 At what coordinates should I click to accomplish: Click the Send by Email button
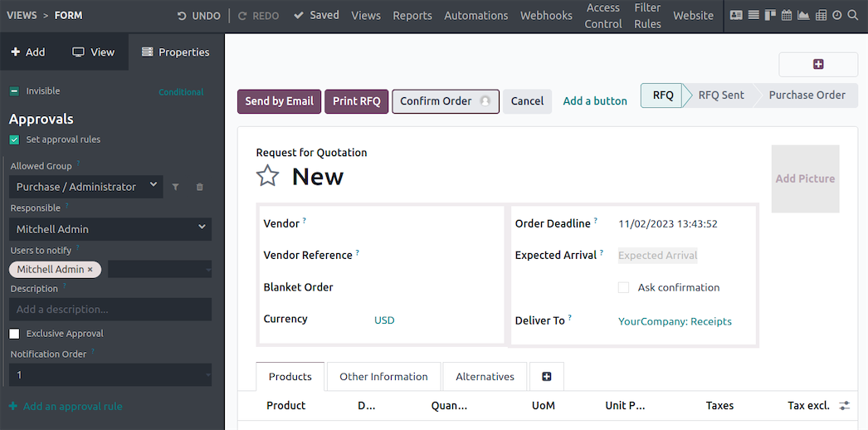(279, 101)
